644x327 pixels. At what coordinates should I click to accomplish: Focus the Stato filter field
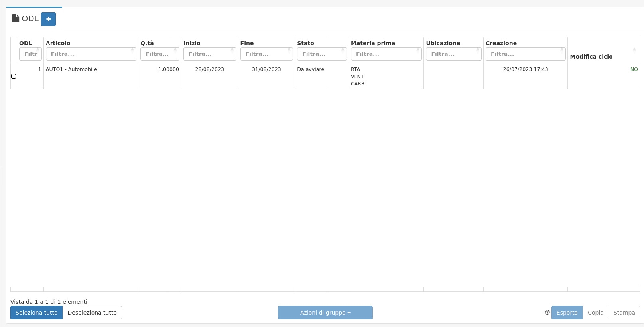click(x=321, y=54)
